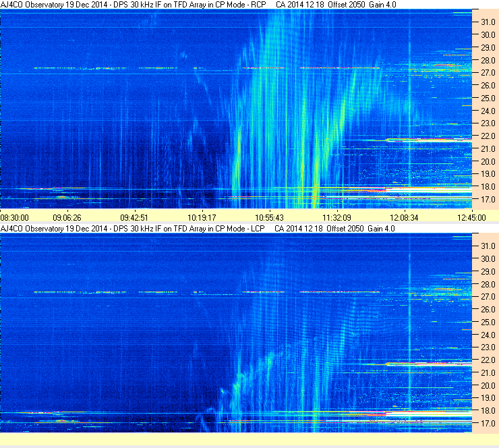Click the 20.0 label on LCP axis
Screen dimensions: 499x448
[x=488, y=386]
